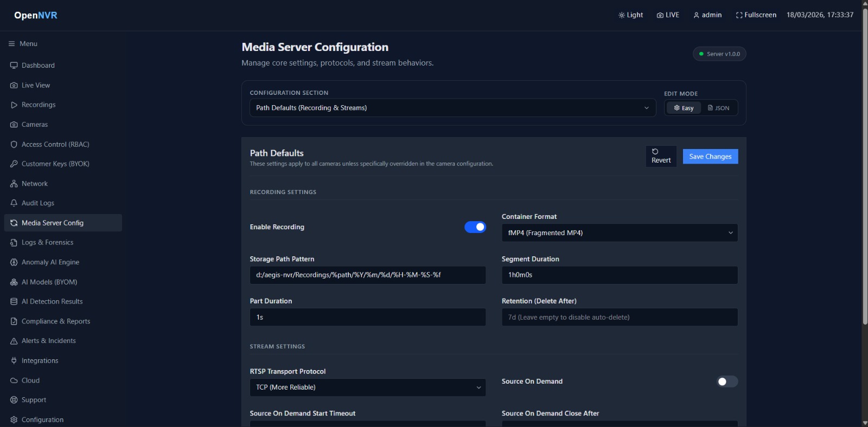Click the Source On Demand Close After label

[x=550, y=413]
